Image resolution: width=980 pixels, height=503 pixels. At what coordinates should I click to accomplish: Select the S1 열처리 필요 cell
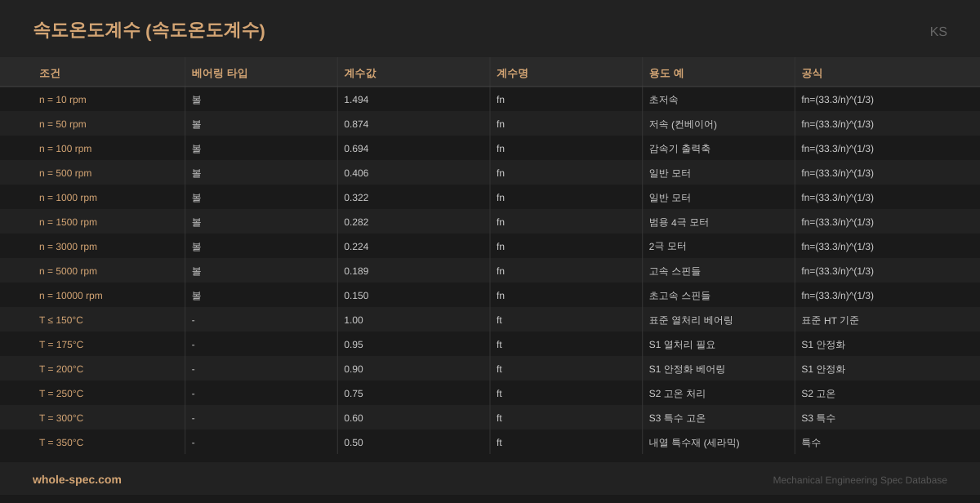682,345
